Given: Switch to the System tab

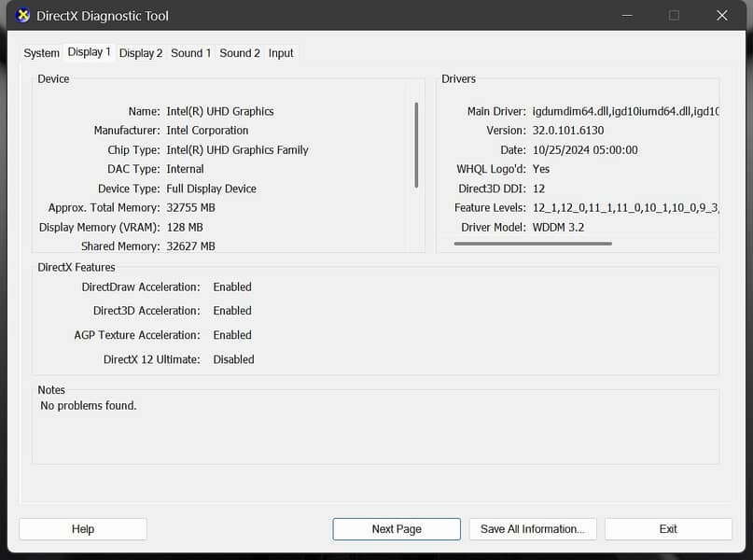Looking at the screenshot, I should pyautogui.click(x=42, y=53).
